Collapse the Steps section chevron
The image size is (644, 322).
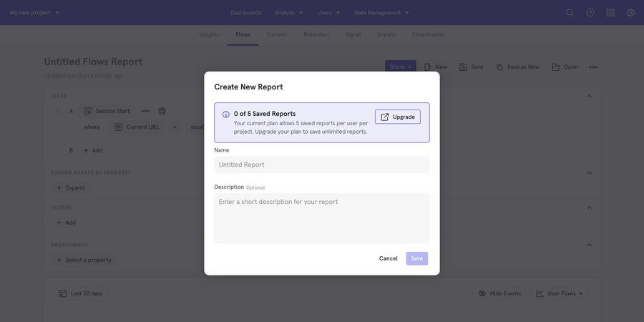[590, 96]
